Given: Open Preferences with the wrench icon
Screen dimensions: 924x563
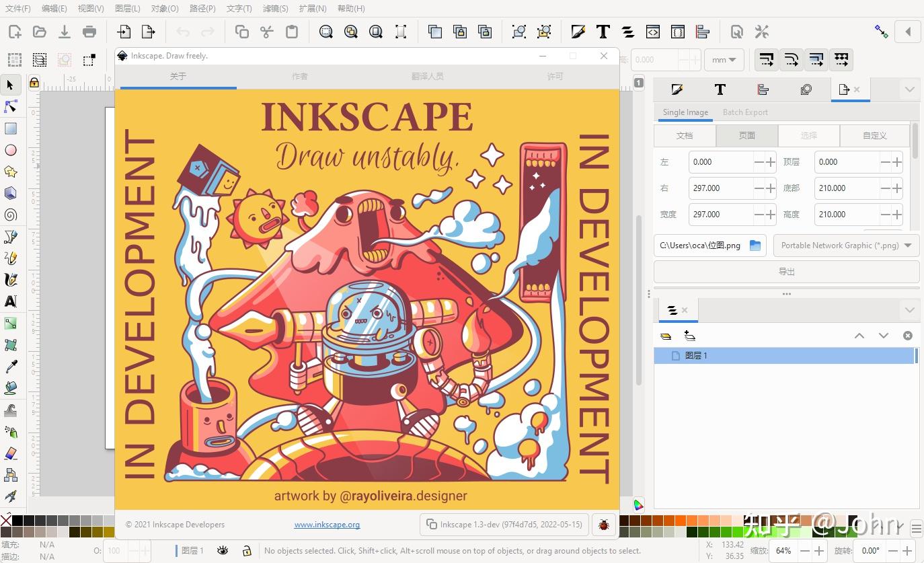Looking at the screenshot, I should pos(761,32).
